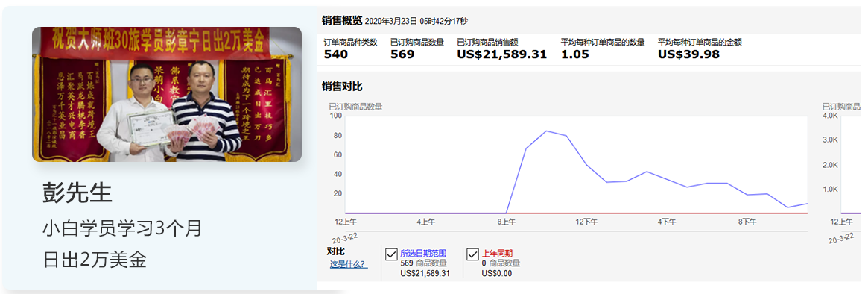Select the 4上午 axis label
Screen dimensions: 868x294
tap(425, 222)
